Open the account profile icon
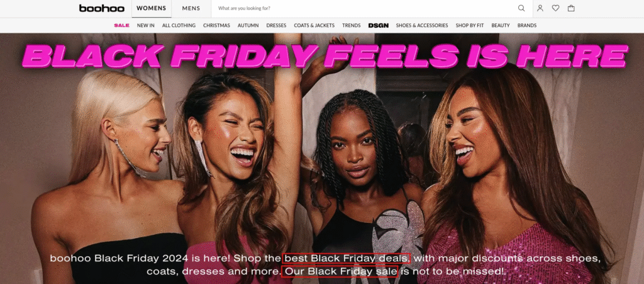 click(540, 8)
